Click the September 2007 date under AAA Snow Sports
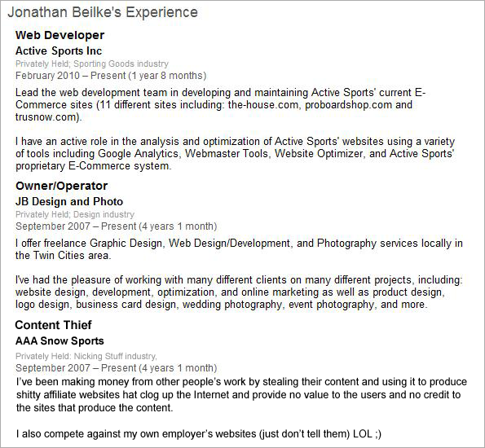 (x=53, y=368)
